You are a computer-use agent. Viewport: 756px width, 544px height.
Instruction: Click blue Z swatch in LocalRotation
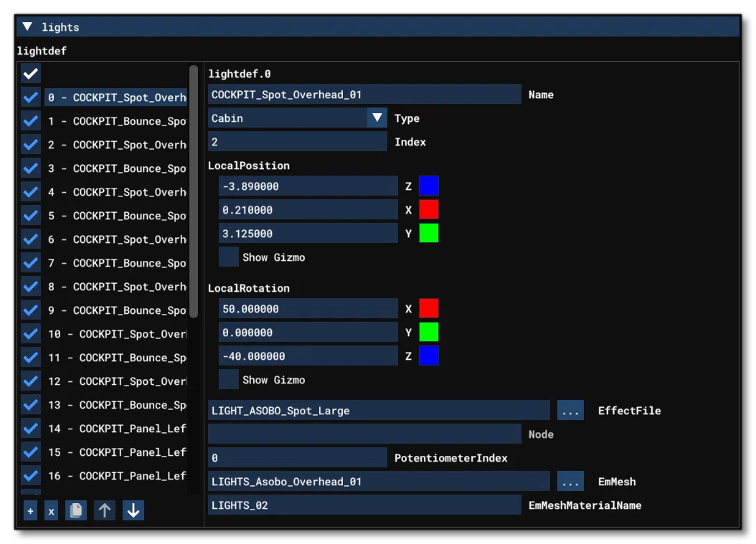click(429, 355)
